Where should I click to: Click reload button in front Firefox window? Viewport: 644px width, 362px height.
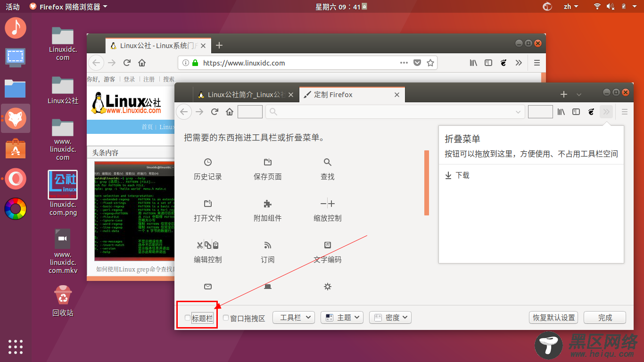point(215,112)
